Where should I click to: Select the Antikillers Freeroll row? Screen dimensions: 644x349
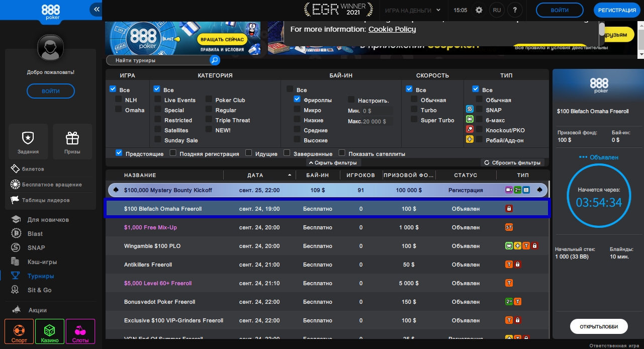pos(327,265)
